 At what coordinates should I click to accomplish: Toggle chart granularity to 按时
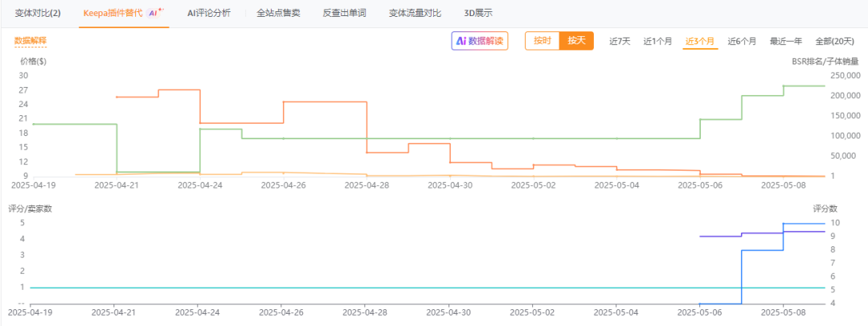[542, 41]
